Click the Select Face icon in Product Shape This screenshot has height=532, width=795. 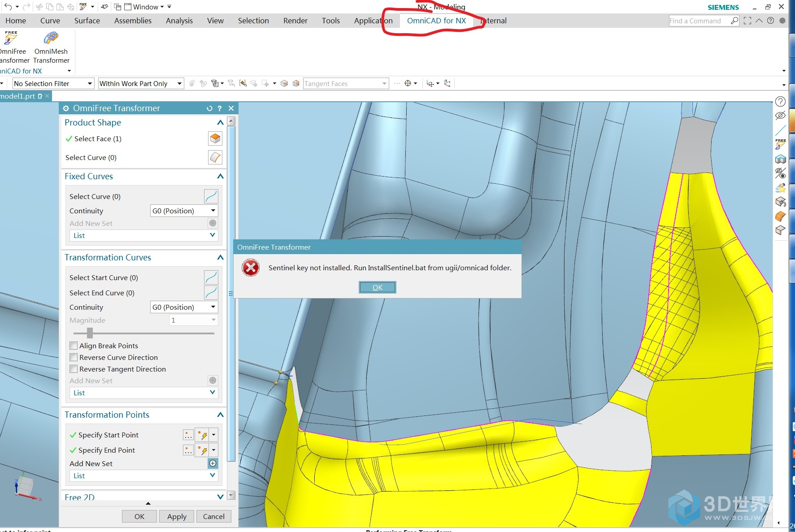coord(215,138)
